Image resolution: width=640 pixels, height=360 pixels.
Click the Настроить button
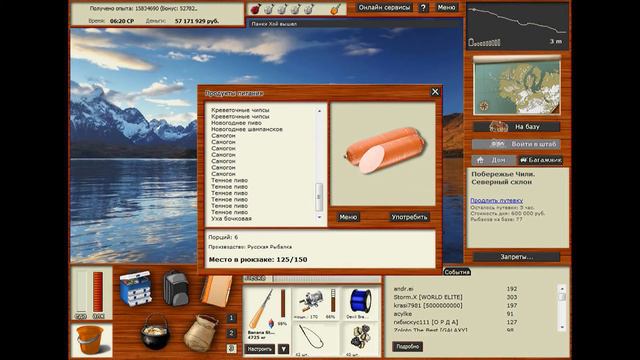coord(260,349)
